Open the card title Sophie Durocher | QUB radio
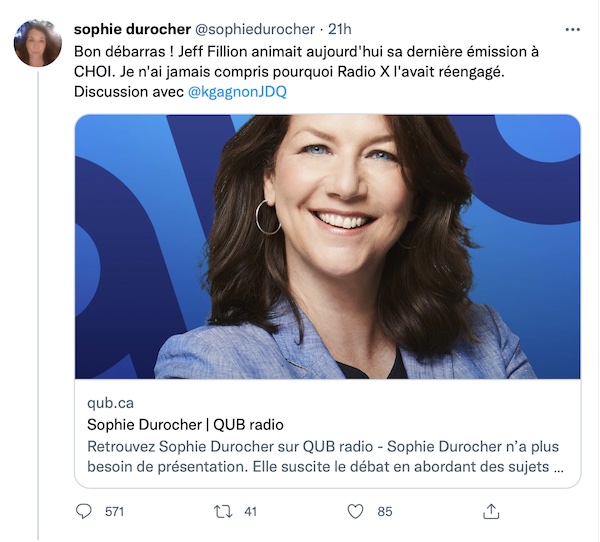The image size is (600, 542). 185,424
